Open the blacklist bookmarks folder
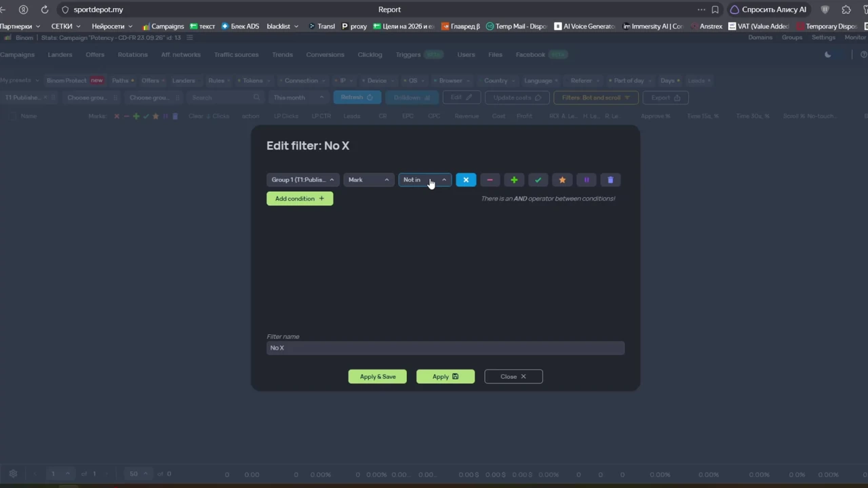This screenshot has height=488, width=868. point(283,26)
